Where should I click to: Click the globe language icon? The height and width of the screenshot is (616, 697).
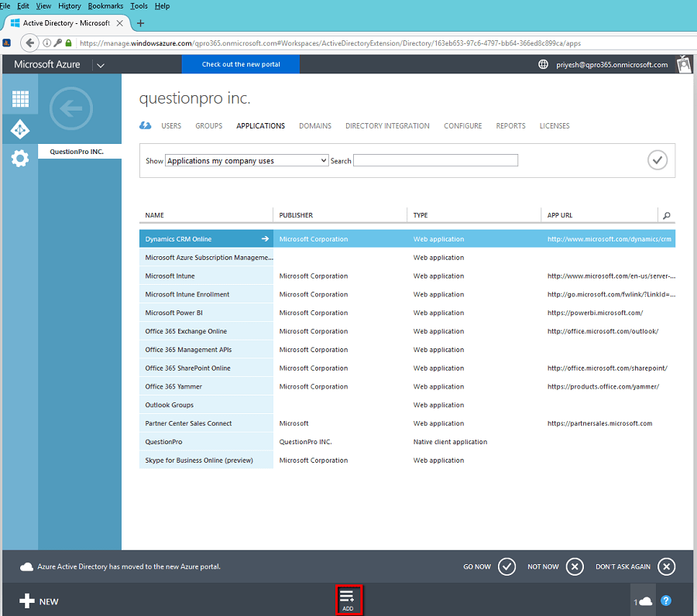[x=543, y=64]
